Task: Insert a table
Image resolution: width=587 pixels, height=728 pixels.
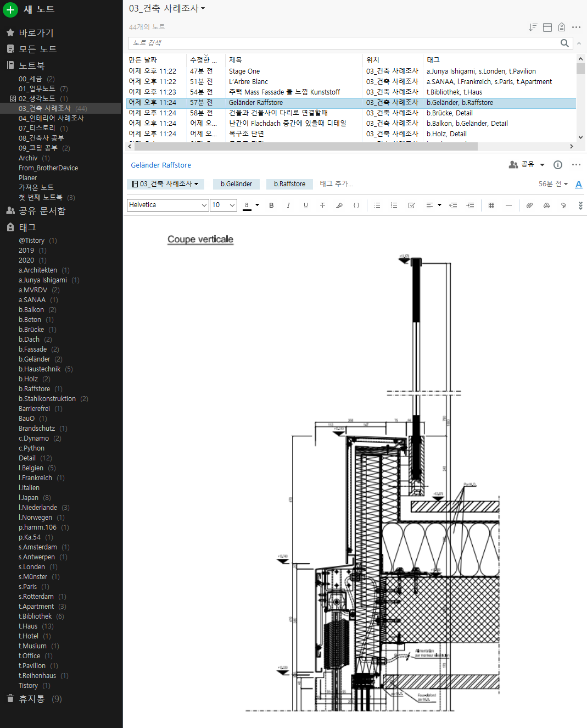Action: [x=491, y=205]
